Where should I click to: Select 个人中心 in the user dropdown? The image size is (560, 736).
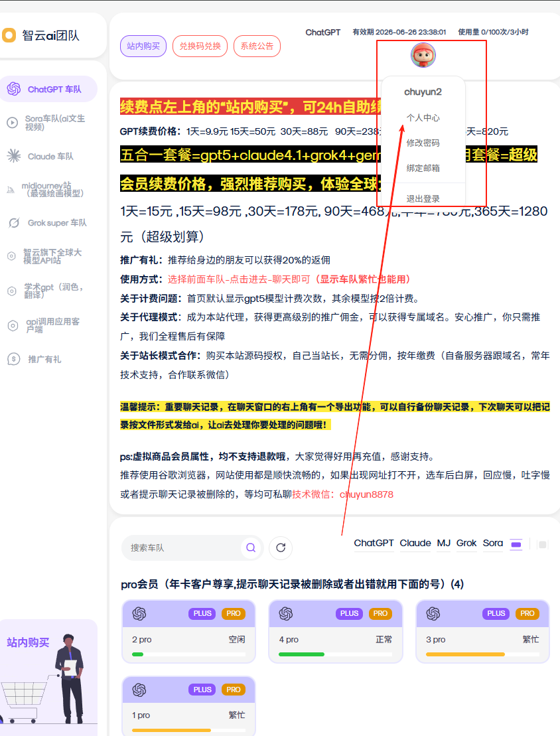423,117
